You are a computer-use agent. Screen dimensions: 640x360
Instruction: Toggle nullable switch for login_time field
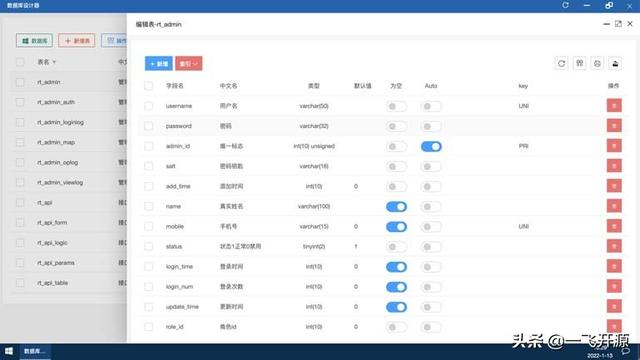(x=396, y=267)
